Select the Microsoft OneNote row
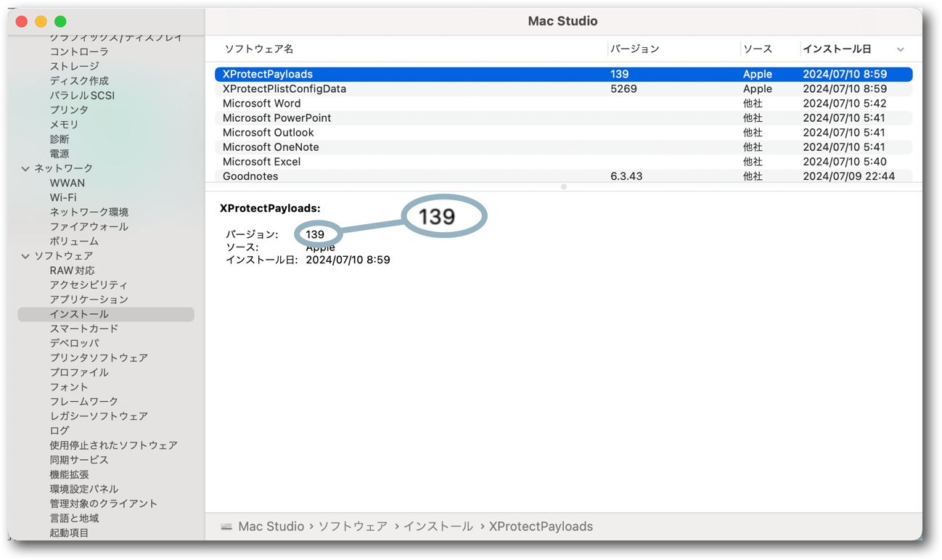Image resolution: width=942 pixels, height=560 pixels. pyautogui.click(x=563, y=147)
